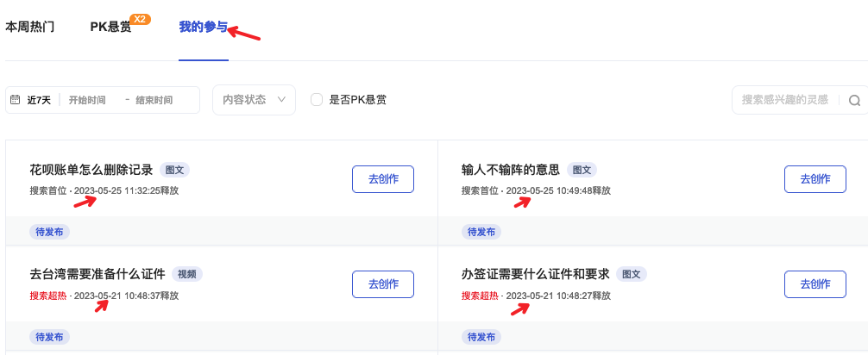
Task: Enable the 是否PK悬赏 checkbox
Action: click(317, 100)
